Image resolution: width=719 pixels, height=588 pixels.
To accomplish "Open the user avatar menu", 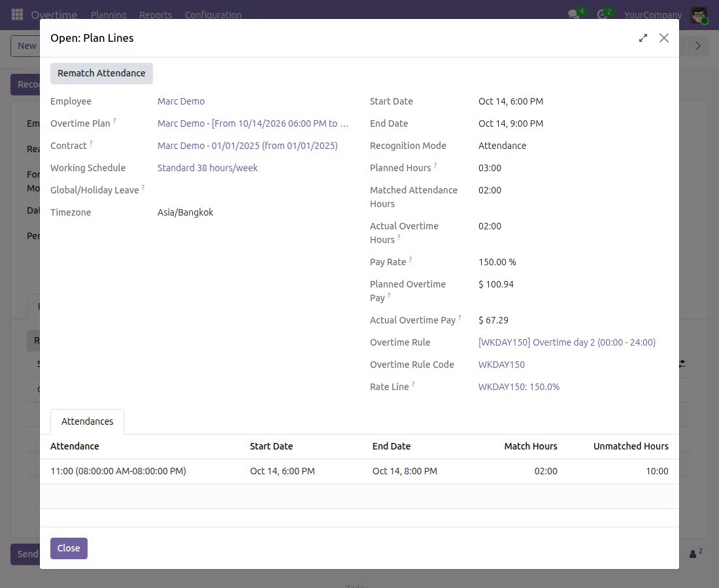I will click(699, 14).
